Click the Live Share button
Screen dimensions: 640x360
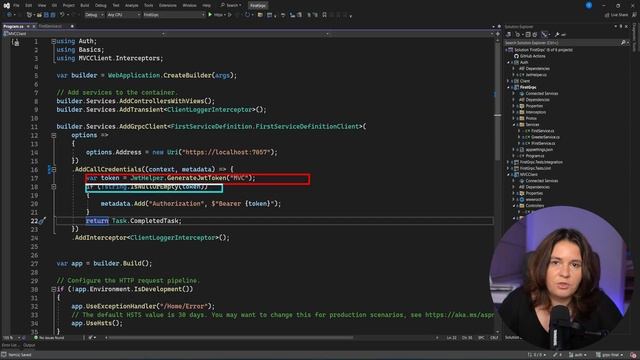[616, 15]
